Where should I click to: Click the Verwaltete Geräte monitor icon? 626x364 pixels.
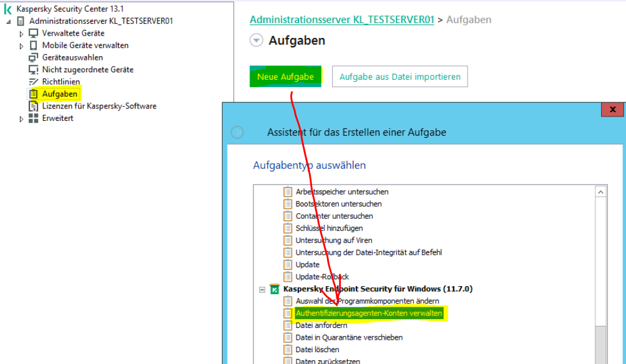(x=34, y=33)
